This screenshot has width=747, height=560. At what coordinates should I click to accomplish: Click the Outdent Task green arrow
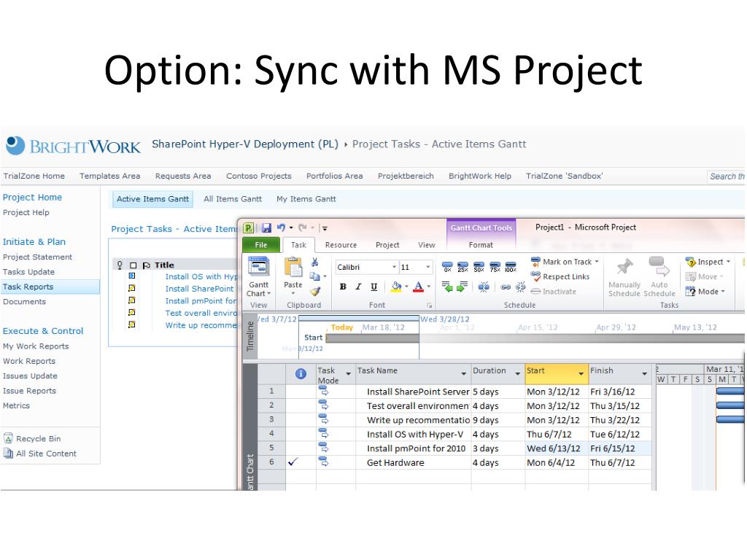pos(447,287)
